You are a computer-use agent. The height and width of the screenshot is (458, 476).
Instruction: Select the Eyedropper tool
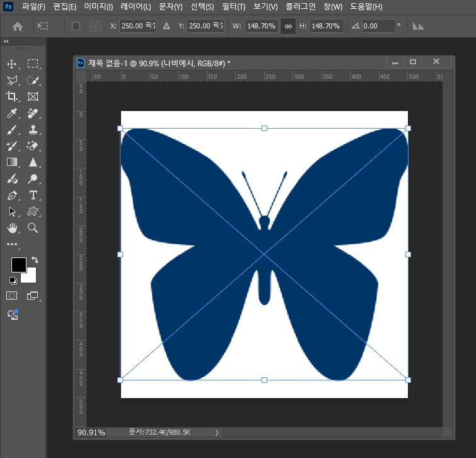12,114
